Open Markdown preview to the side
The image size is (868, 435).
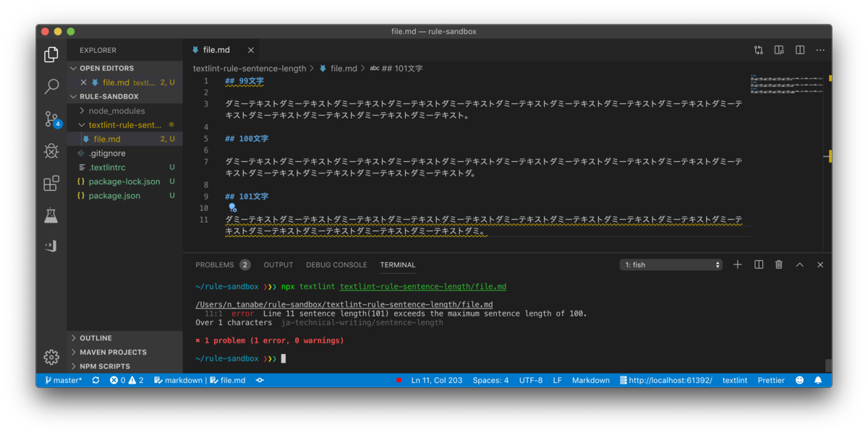[779, 50]
